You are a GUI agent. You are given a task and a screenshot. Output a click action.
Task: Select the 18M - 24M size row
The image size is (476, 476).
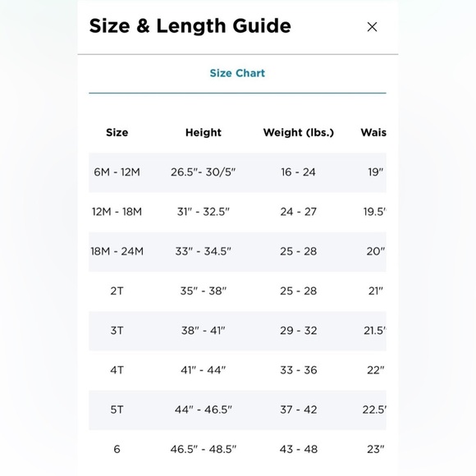[237, 252]
